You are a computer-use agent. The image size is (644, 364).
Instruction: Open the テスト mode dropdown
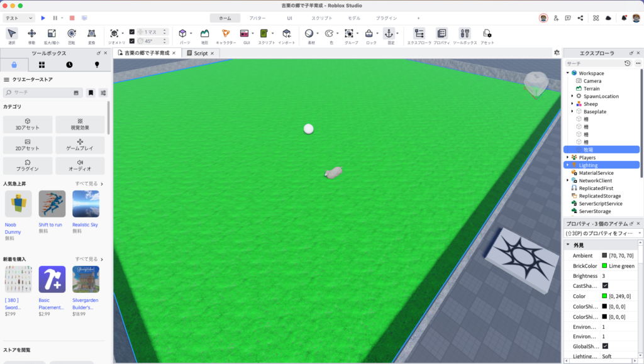[x=19, y=18]
